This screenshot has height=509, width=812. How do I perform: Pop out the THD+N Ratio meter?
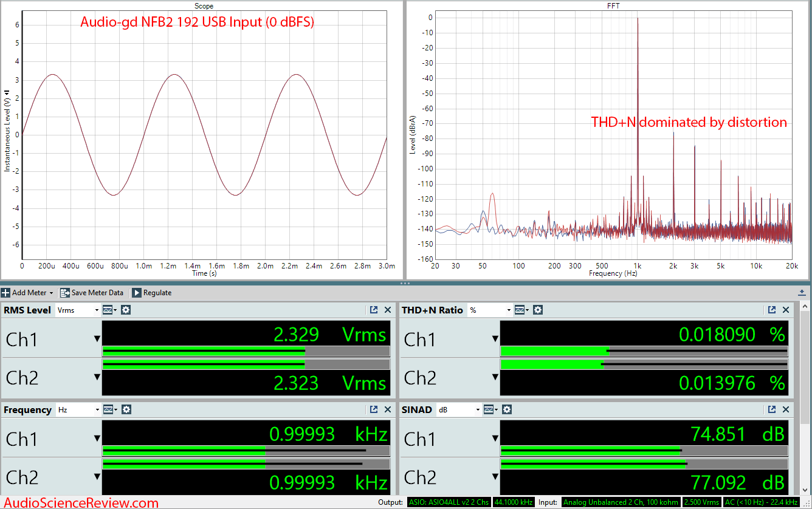coord(772,310)
